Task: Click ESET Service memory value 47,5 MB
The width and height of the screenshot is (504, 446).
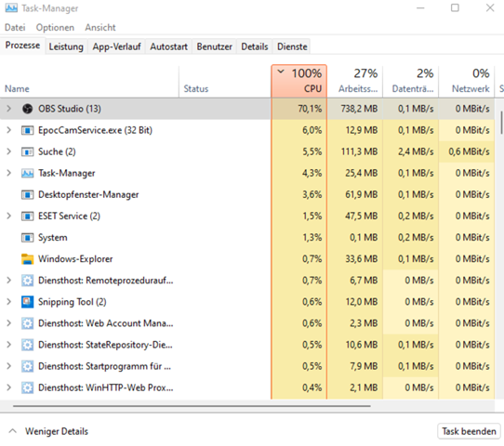Action: (x=362, y=216)
